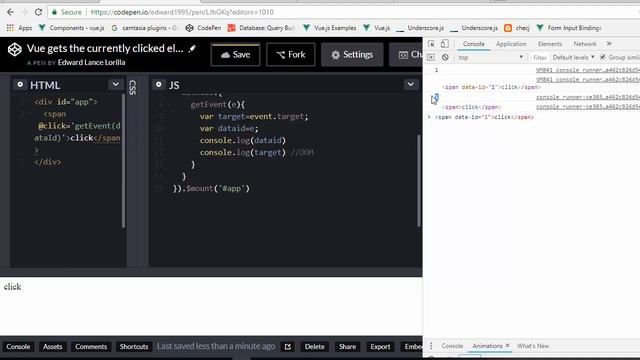Screen dimensions: 640x360
Task: Click the browser back arrow
Action: click(10, 12)
